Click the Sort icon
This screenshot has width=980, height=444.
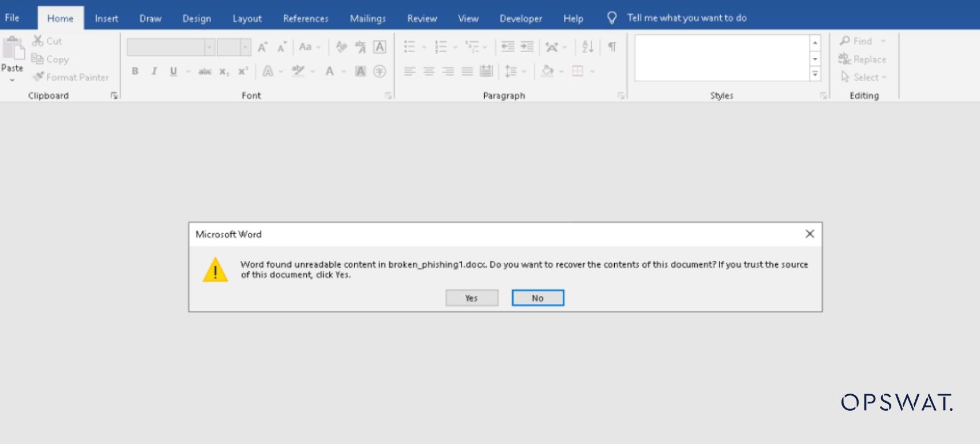click(x=587, y=47)
